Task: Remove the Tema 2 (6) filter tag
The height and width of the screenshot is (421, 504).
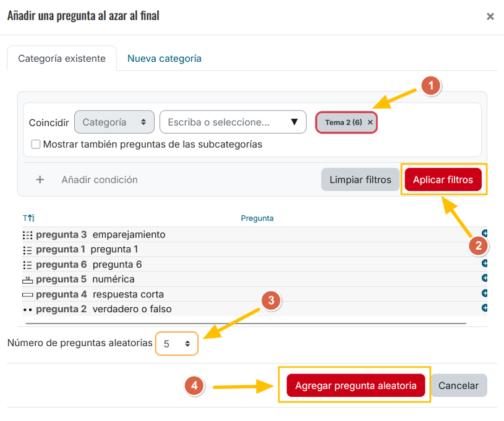Action: 370,122
